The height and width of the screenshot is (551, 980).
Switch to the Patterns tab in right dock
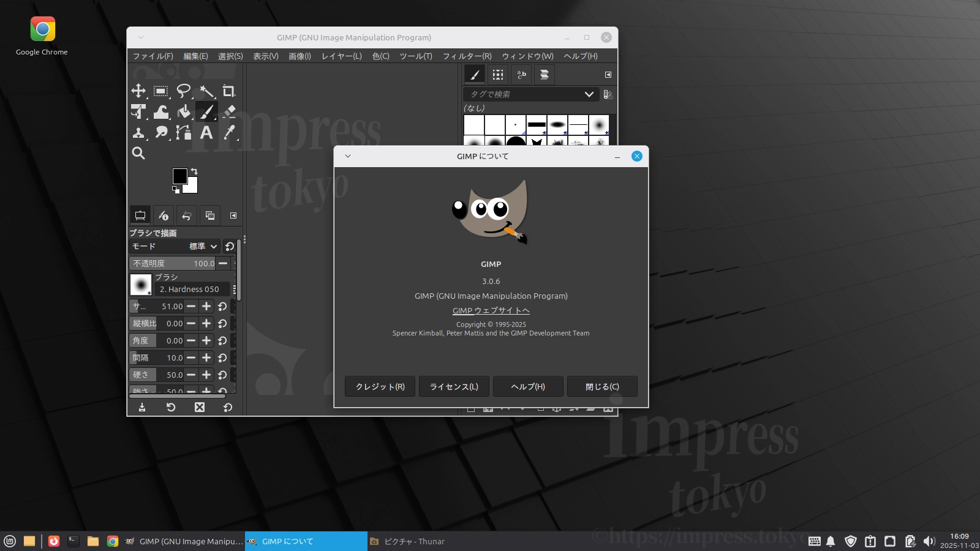tap(498, 75)
